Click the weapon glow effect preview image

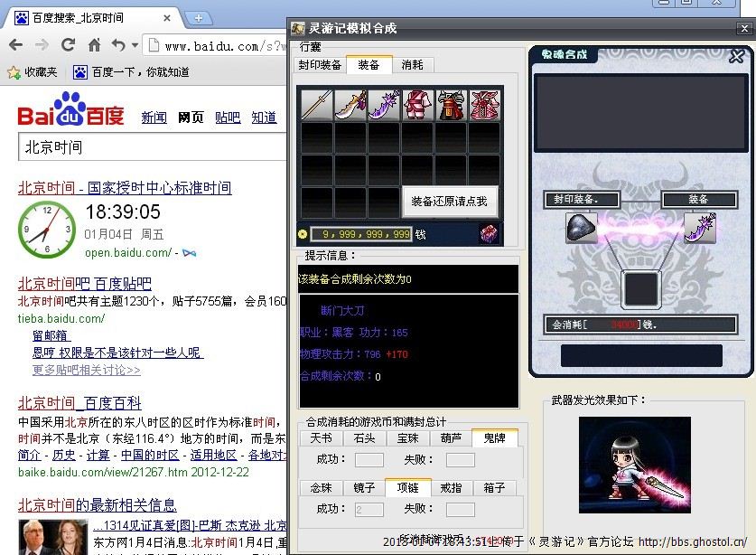point(634,464)
